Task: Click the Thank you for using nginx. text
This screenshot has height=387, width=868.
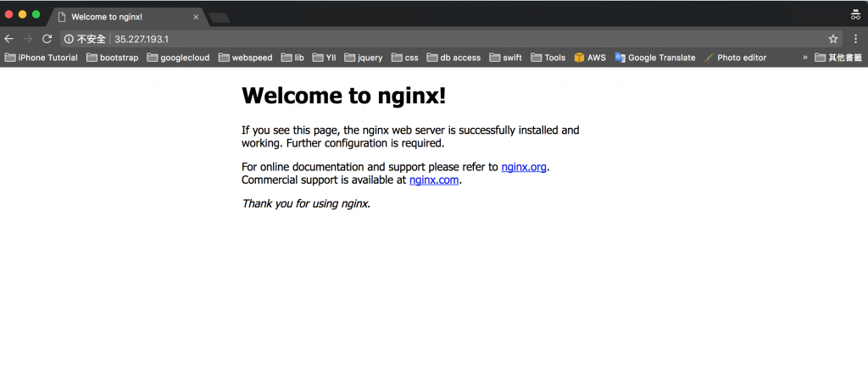Action: (306, 203)
